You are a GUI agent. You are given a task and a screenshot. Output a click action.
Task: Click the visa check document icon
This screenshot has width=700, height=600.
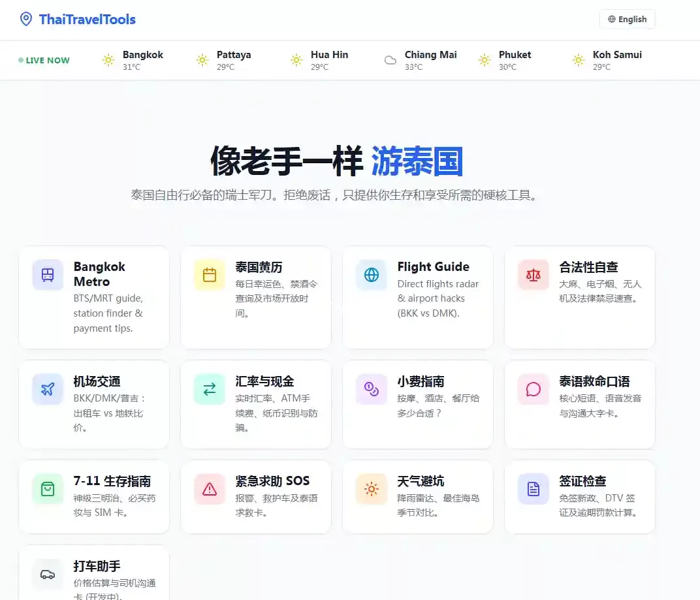[x=533, y=489]
